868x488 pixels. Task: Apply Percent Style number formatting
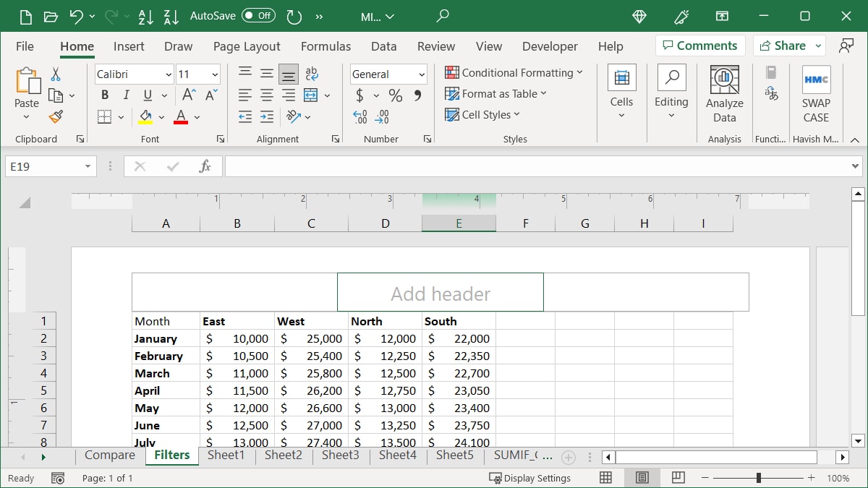(x=394, y=95)
